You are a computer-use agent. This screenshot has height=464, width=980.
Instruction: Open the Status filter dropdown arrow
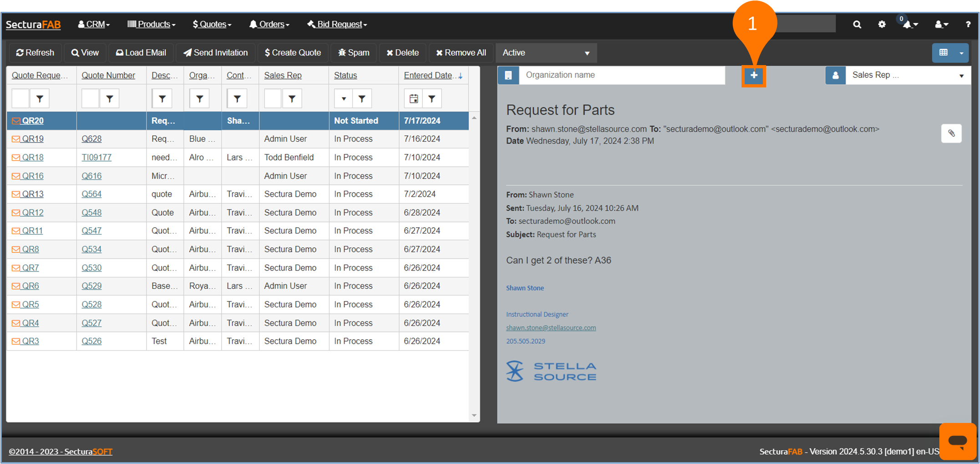click(344, 98)
